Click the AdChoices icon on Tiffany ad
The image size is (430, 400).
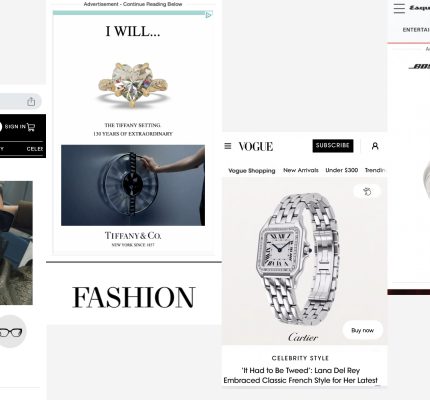pos(209,15)
